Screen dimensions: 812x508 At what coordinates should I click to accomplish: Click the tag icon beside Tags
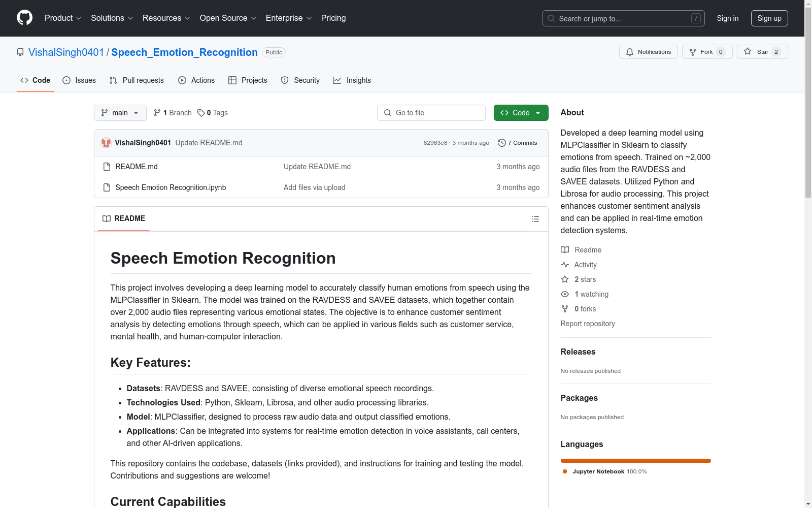201,113
